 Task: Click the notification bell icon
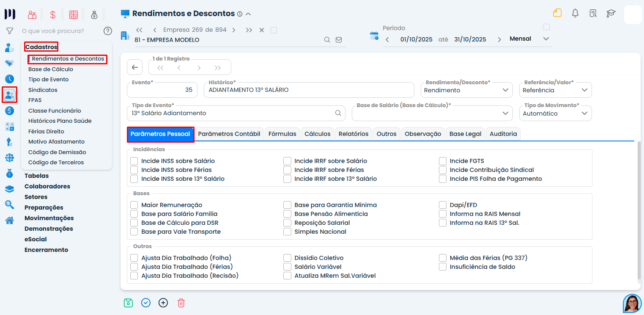click(575, 13)
